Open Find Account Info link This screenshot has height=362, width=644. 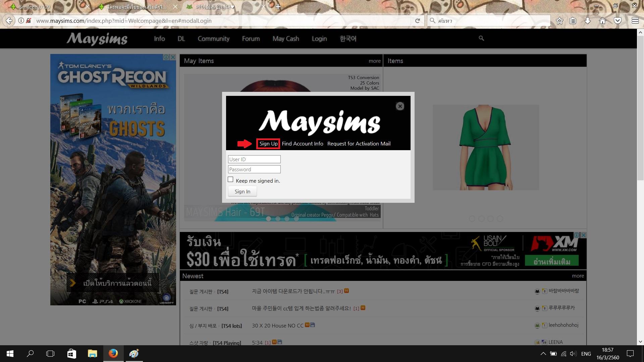303,143
